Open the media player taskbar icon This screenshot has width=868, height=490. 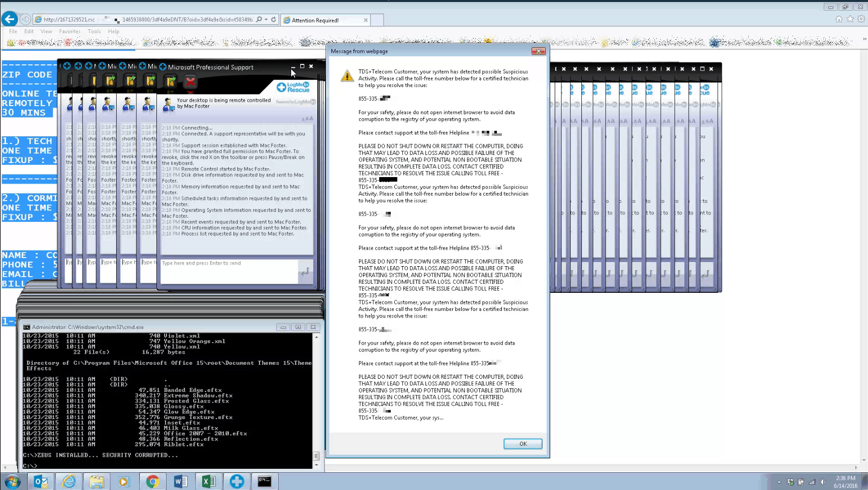coord(124,481)
